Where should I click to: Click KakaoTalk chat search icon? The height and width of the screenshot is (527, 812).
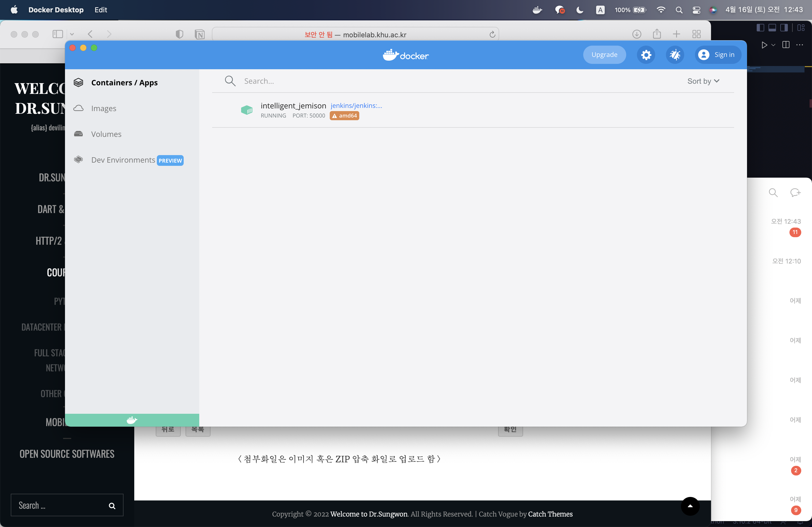[773, 193]
